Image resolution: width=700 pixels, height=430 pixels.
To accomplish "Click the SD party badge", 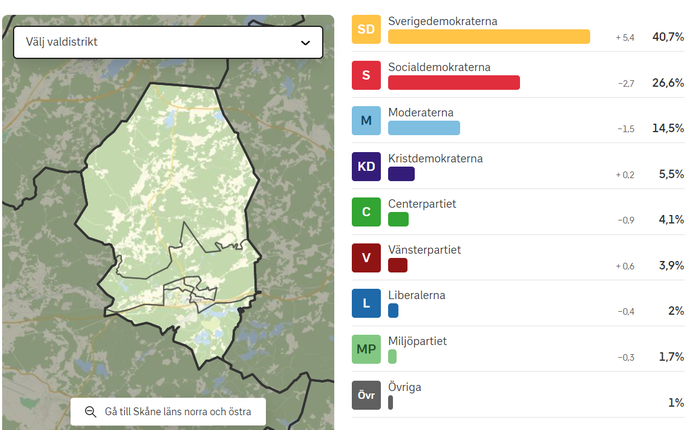I will point(366,29).
